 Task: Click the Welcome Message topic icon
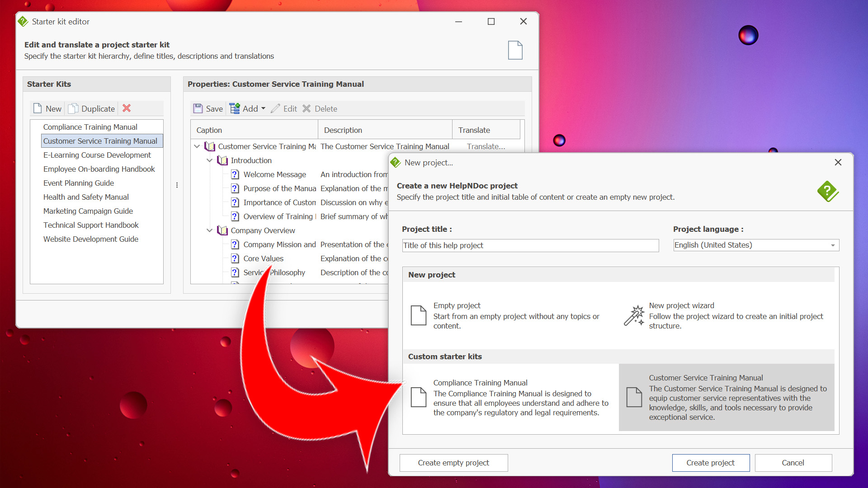coord(235,174)
